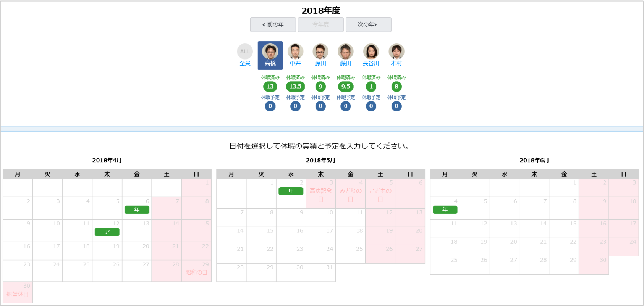This screenshot has width=644, height=306.
Task: Select May 31 in the 2018年5月 calendar
Action: [320, 272]
